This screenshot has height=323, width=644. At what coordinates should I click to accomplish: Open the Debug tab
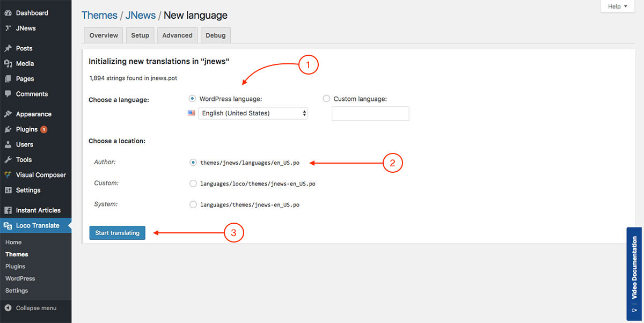(x=215, y=35)
